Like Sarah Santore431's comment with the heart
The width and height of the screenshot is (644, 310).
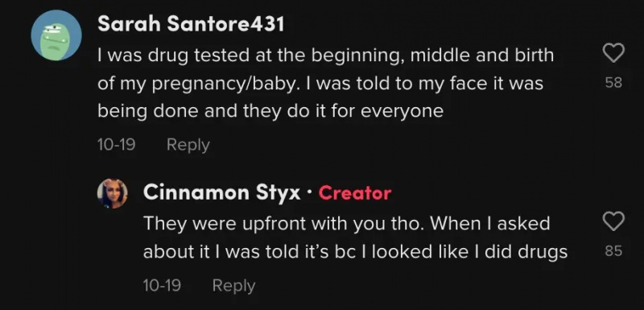[613, 54]
